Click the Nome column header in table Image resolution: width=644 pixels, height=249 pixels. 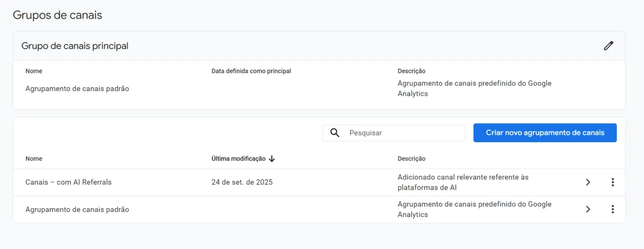pos(34,159)
